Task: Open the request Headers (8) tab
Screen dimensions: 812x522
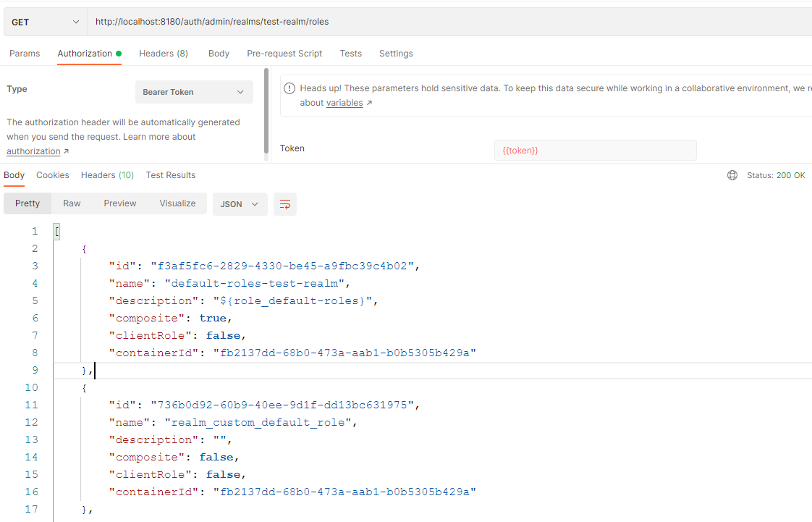Action: [x=164, y=54]
